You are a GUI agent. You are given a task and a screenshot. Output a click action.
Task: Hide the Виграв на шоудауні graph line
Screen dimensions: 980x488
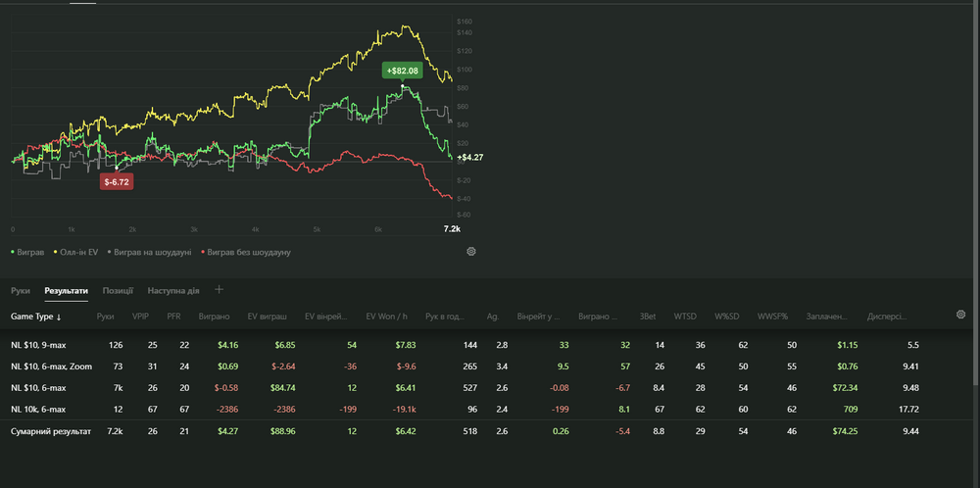[x=151, y=252]
